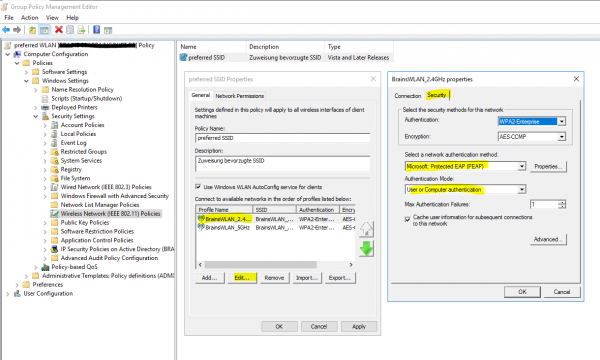600x360 pixels.
Task: Click the Group Policy Management Editor title icon
Action: tap(5, 7)
